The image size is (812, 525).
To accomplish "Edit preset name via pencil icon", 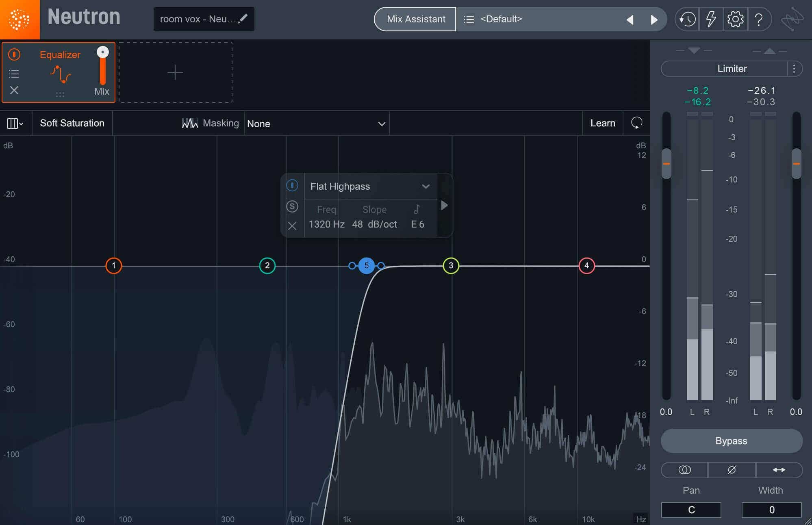I will tap(243, 18).
